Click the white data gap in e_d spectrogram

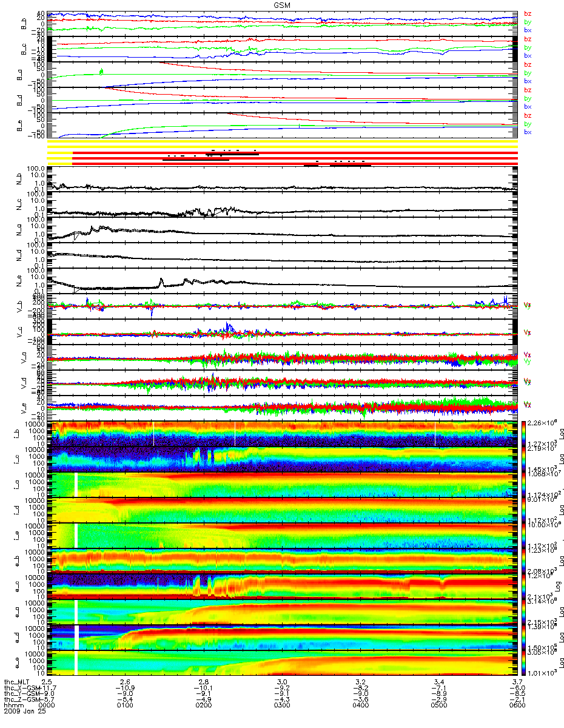[77, 637]
